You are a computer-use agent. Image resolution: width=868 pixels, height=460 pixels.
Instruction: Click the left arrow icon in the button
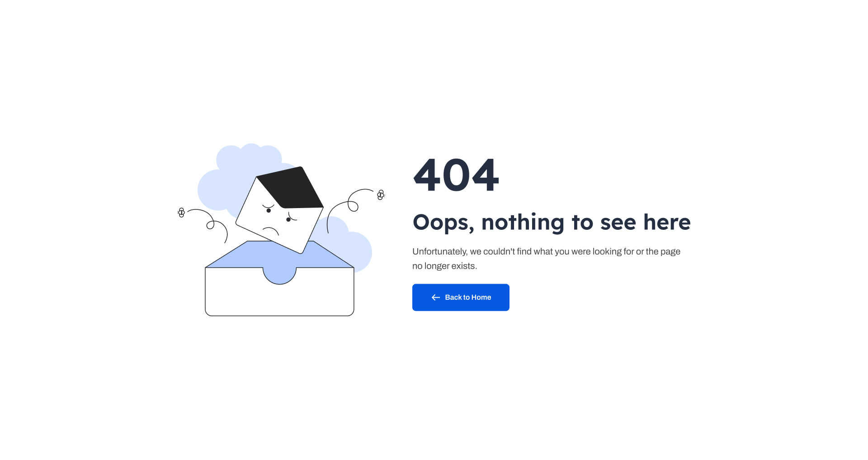click(436, 297)
